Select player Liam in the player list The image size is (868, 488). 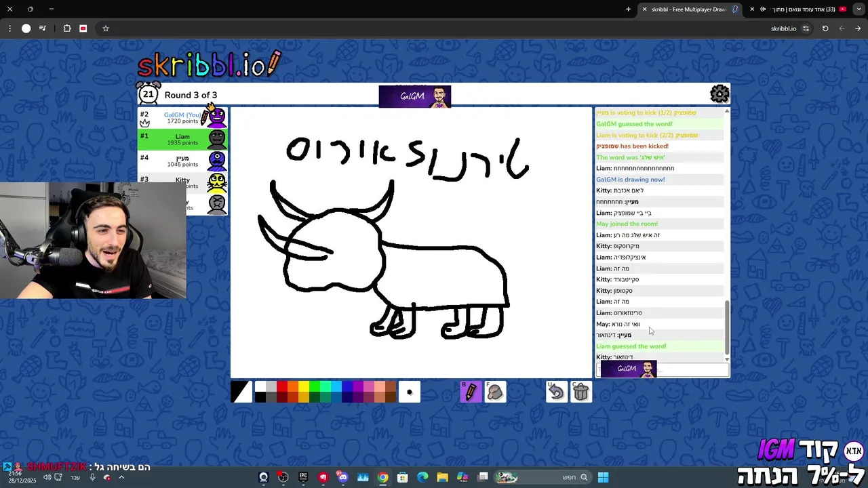tap(182, 139)
